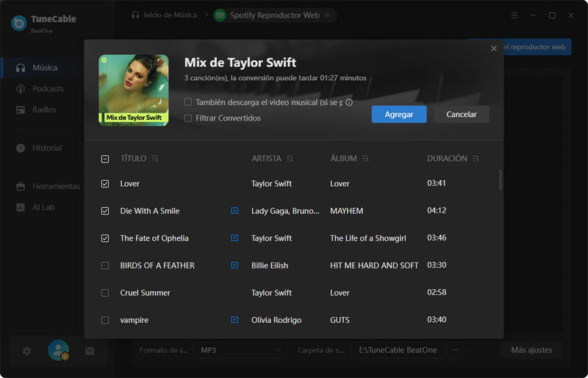This screenshot has width=588, height=378.
Task: Open the MP3 output format dropdown
Action: [240, 350]
